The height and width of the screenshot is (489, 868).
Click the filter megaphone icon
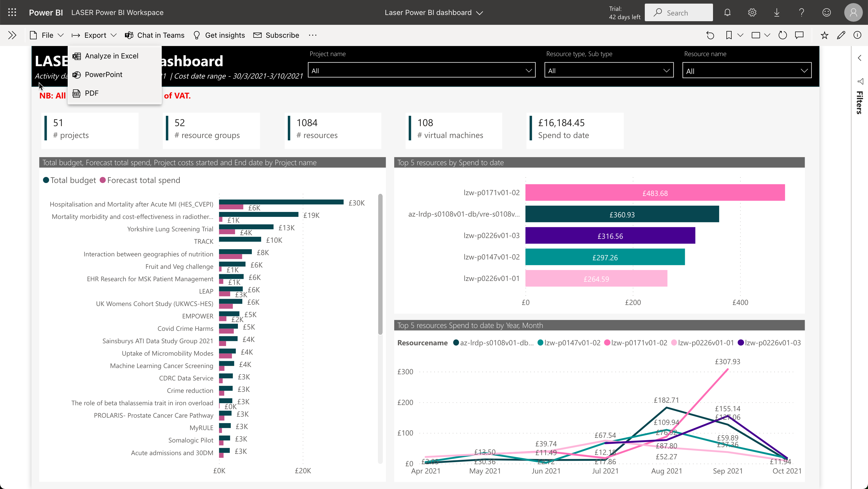860,81
